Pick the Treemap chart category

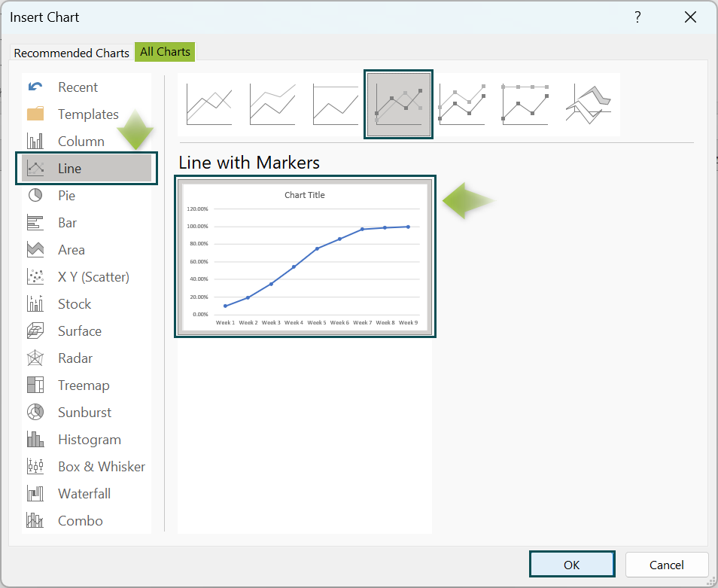(87, 385)
